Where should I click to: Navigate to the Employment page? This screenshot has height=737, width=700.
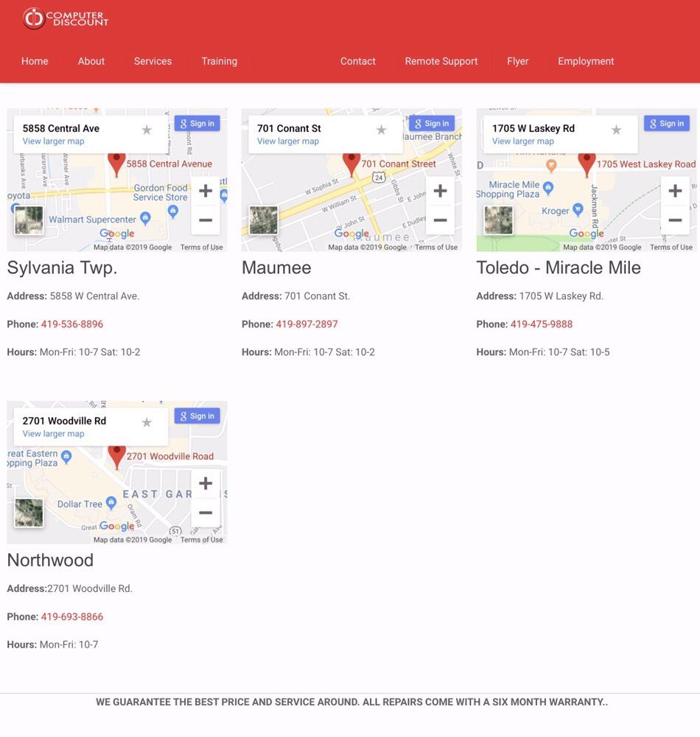coord(585,61)
